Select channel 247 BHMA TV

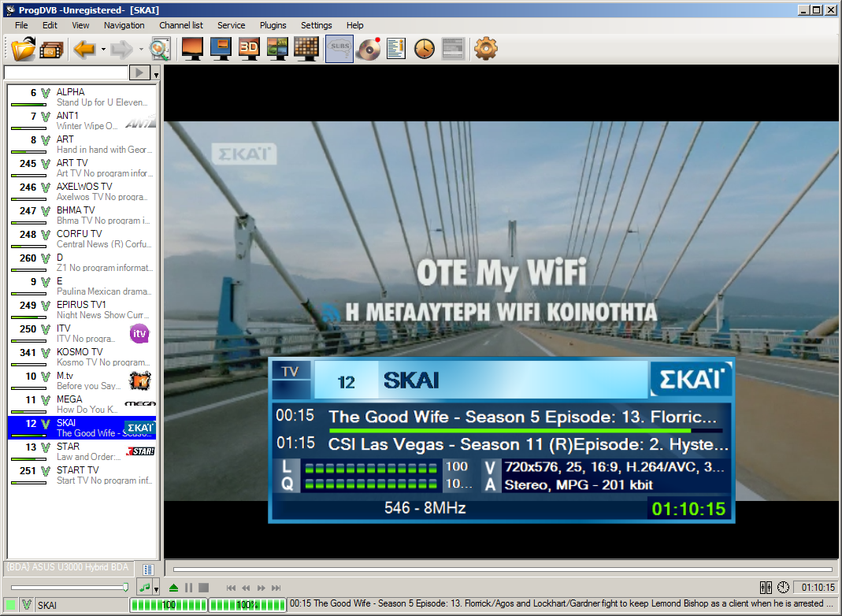[x=82, y=215]
